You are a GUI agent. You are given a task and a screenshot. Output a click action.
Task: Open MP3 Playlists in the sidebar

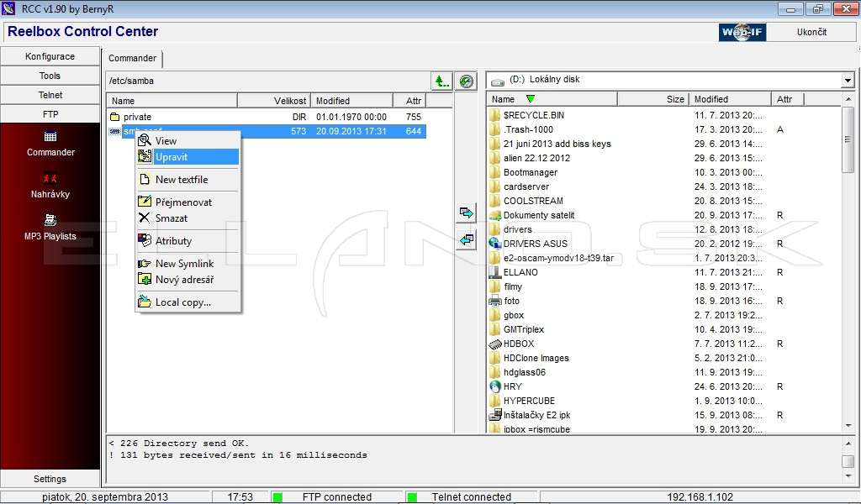point(50,228)
